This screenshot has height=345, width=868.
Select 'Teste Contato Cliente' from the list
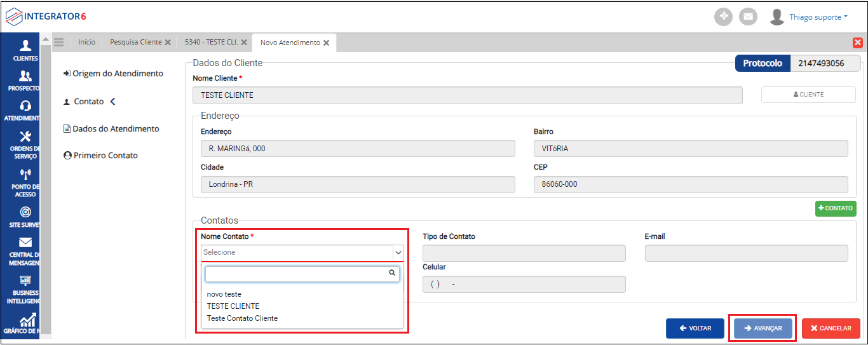pyautogui.click(x=242, y=318)
